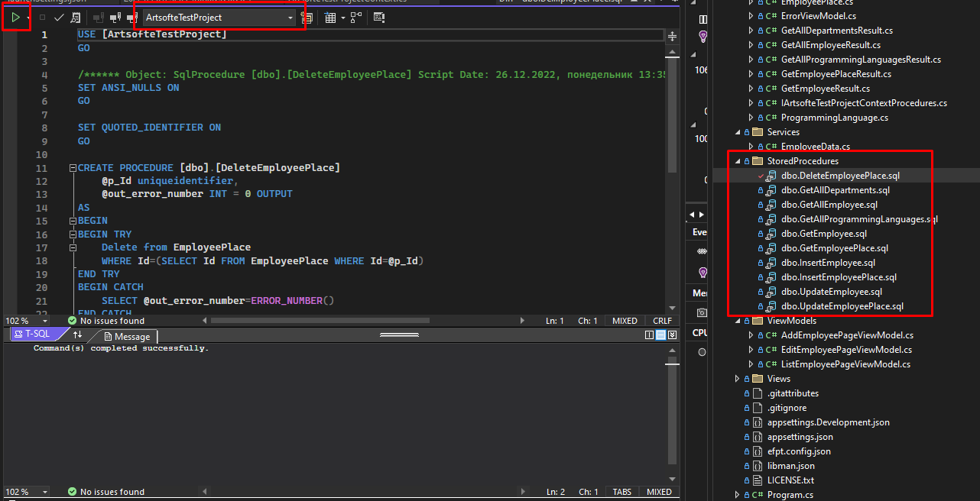The image size is (980, 501).
Task: Select the libman.json file
Action: [x=791, y=466]
